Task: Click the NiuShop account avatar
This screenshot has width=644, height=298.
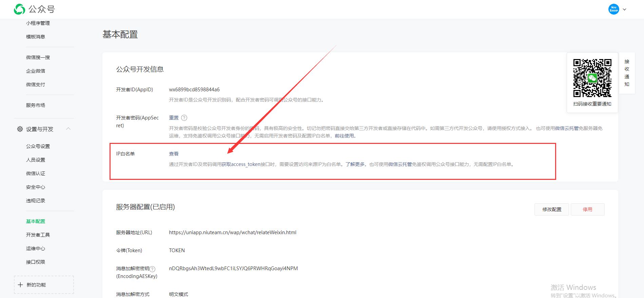Action: (613, 9)
